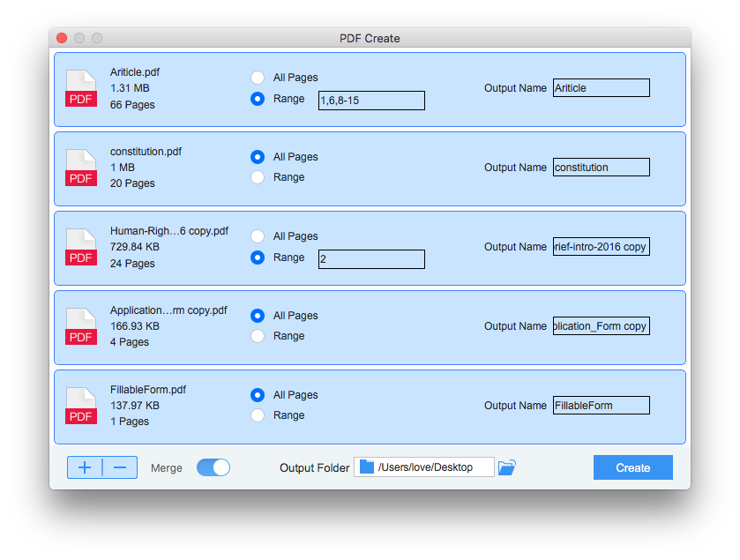Click the PDF icon for Application...rm copy.pdf
Viewport: 740px width, 560px height.
coord(80,326)
